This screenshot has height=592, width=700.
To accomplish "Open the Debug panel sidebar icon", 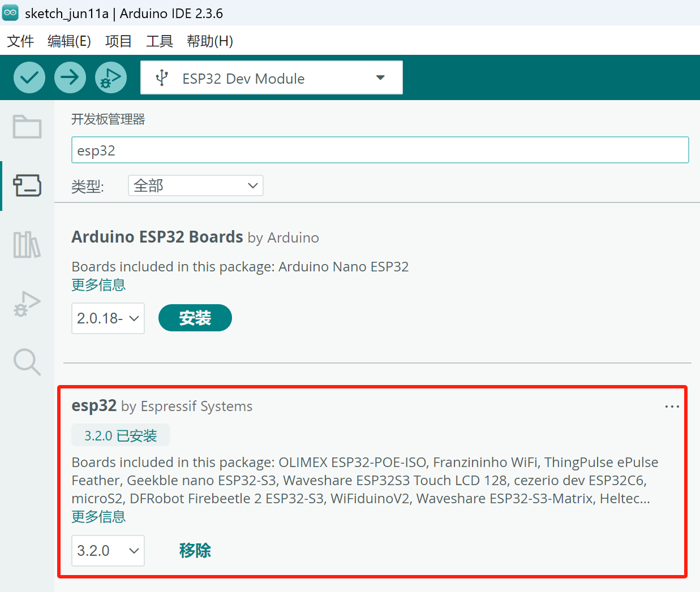I will point(27,304).
